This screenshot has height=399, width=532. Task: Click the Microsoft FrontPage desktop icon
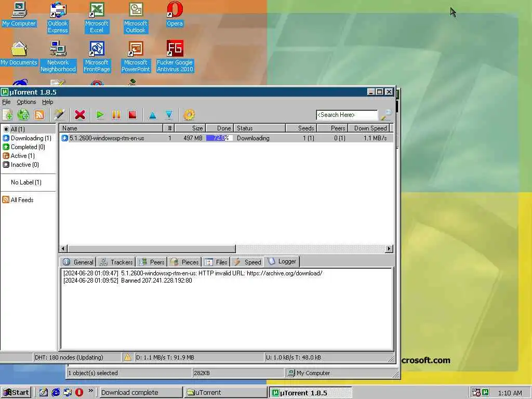(97, 57)
